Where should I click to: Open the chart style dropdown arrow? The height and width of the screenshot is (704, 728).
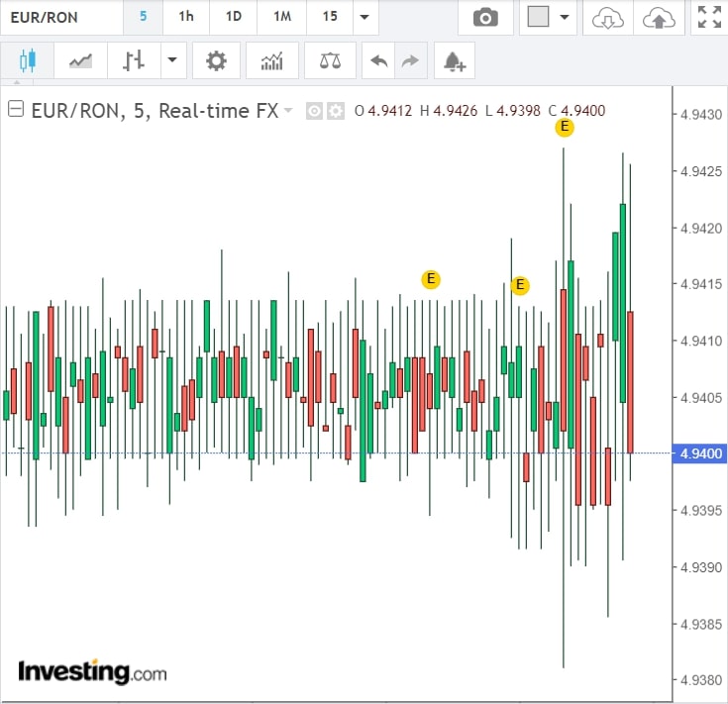coord(172,61)
